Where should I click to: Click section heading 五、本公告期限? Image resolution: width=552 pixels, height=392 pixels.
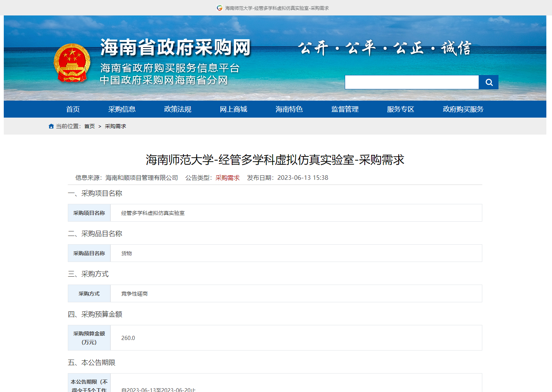[x=92, y=363]
